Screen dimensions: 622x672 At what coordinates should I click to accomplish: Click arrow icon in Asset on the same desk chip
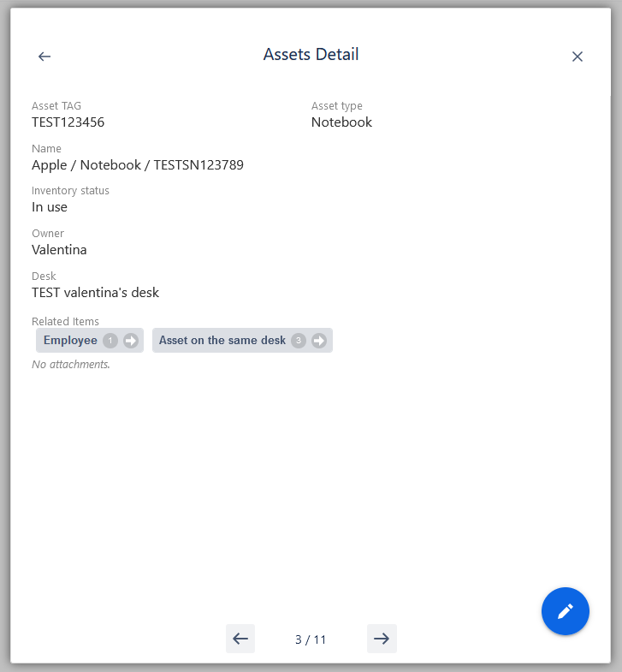click(x=319, y=341)
